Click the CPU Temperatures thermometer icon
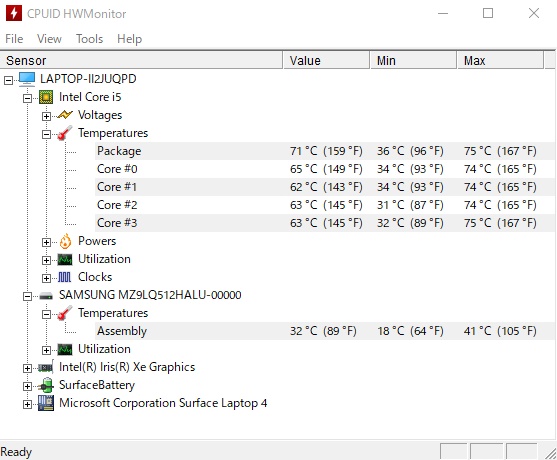 65,133
